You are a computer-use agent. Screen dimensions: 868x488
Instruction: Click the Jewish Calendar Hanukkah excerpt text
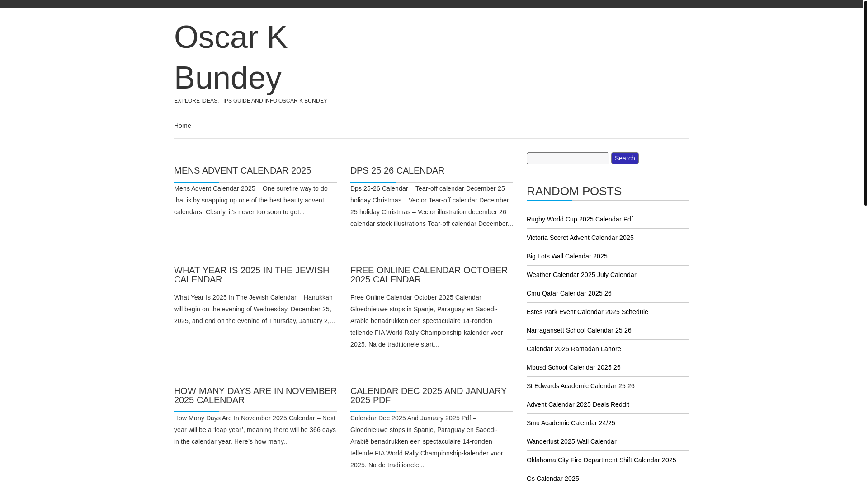click(255, 309)
